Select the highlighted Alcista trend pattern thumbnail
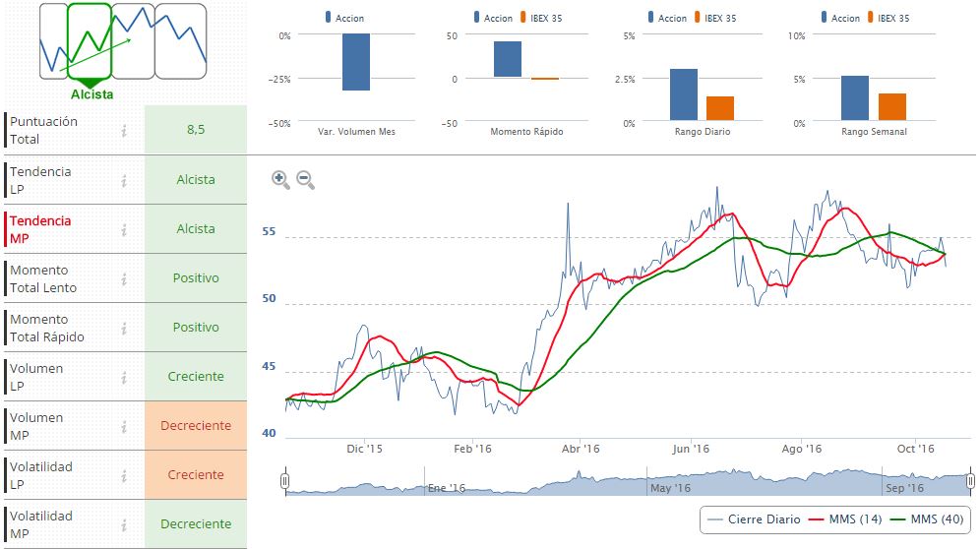Image resolution: width=980 pixels, height=549 pixels. [x=91, y=41]
